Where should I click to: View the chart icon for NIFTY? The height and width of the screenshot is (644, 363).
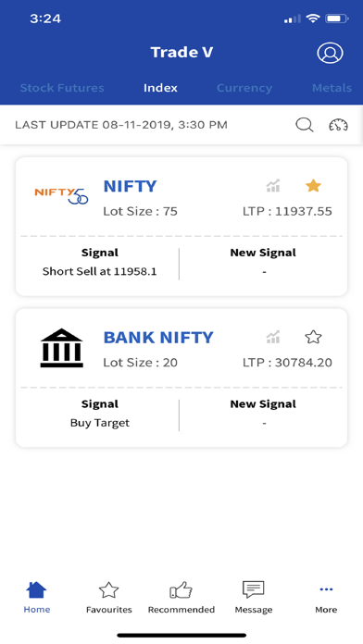coord(273,186)
